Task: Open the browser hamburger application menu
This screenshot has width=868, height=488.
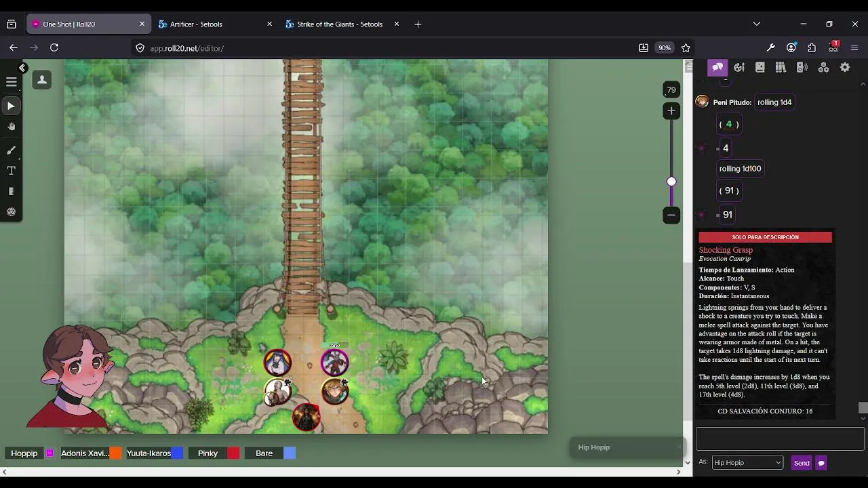Action: tap(854, 48)
